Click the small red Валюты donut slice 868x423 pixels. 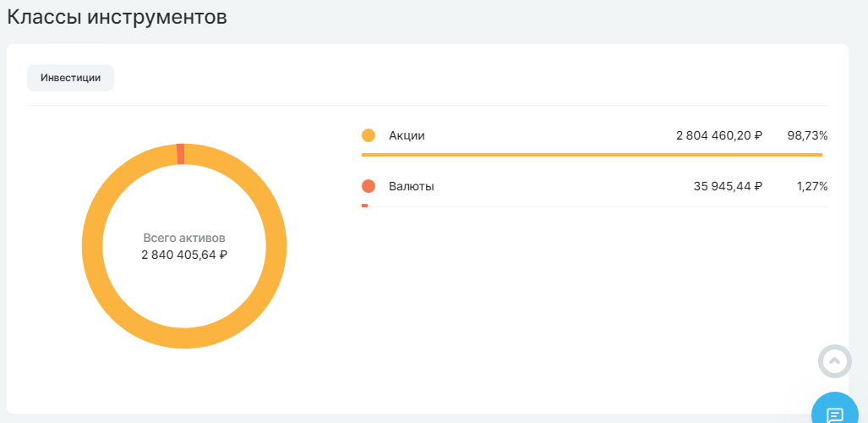181,154
